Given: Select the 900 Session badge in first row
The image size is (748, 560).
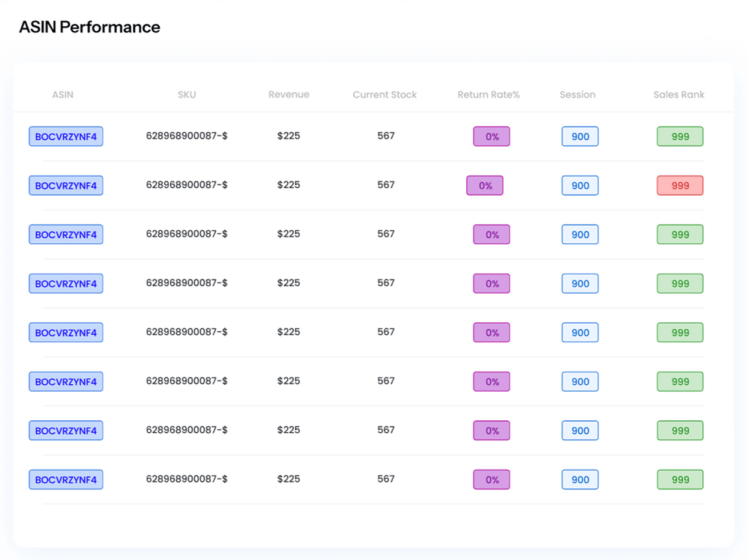Looking at the screenshot, I should [x=580, y=137].
